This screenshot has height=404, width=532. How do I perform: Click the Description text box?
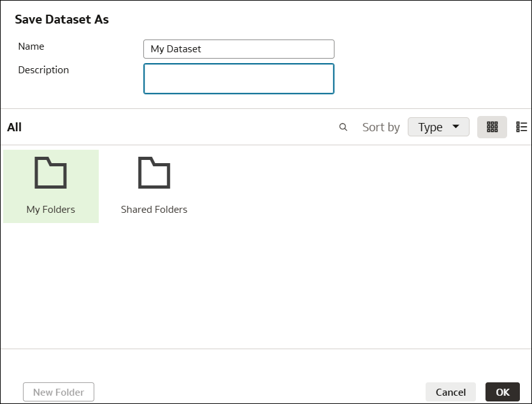pos(239,78)
